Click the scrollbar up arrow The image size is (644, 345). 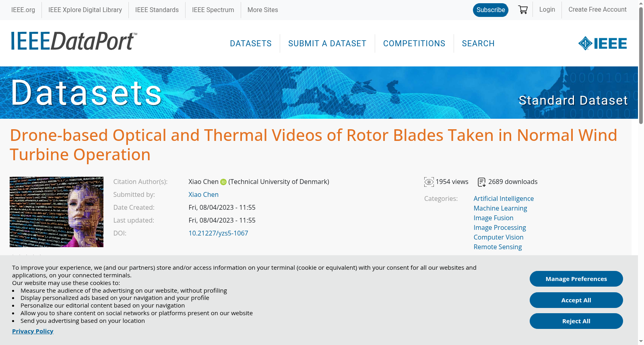pos(641,3)
